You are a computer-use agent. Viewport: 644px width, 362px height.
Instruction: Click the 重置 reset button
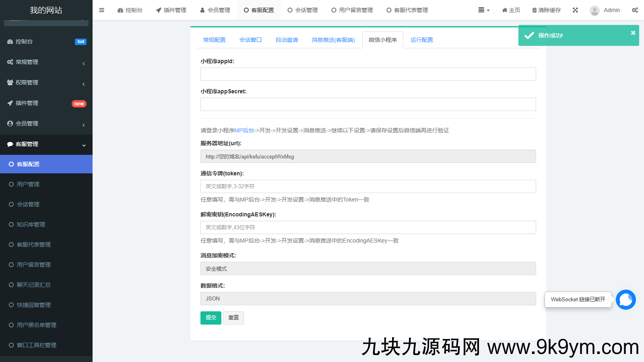click(233, 318)
